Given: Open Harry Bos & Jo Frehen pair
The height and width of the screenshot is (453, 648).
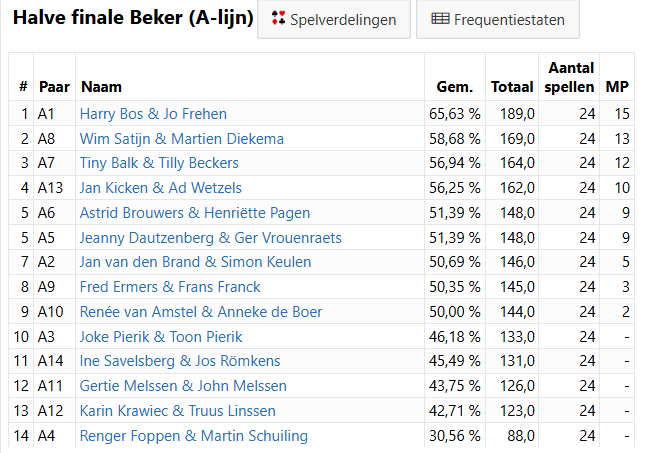Looking at the screenshot, I should tap(153, 114).
